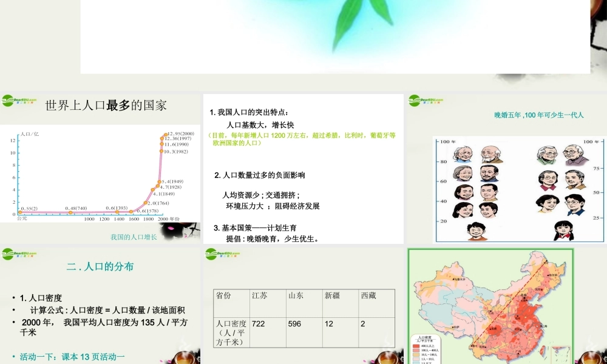The width and height of the screenshot is (607, 364).
Task: Open the China population density map slide
Action: [507, 306]
